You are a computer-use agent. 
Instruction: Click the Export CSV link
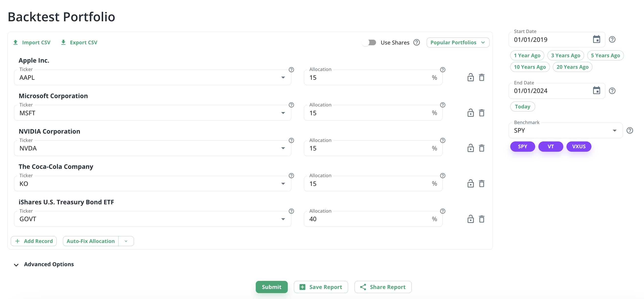(x=79, y=43)
